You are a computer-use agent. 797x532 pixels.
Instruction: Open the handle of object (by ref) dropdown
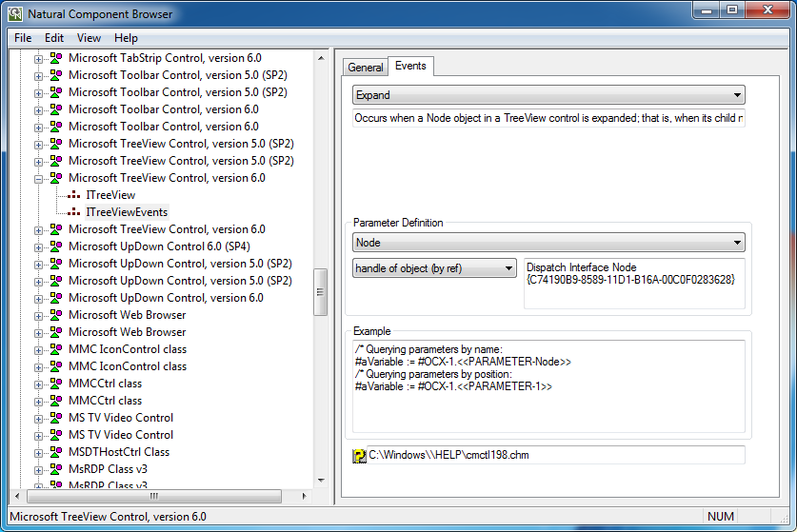[508, 268]
